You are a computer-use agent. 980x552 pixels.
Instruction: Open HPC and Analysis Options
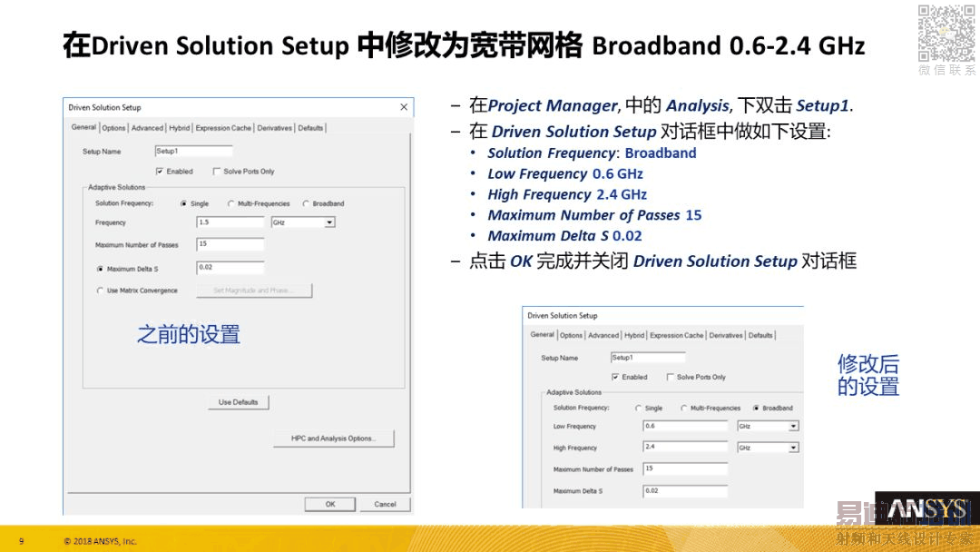tap(333, 439)
